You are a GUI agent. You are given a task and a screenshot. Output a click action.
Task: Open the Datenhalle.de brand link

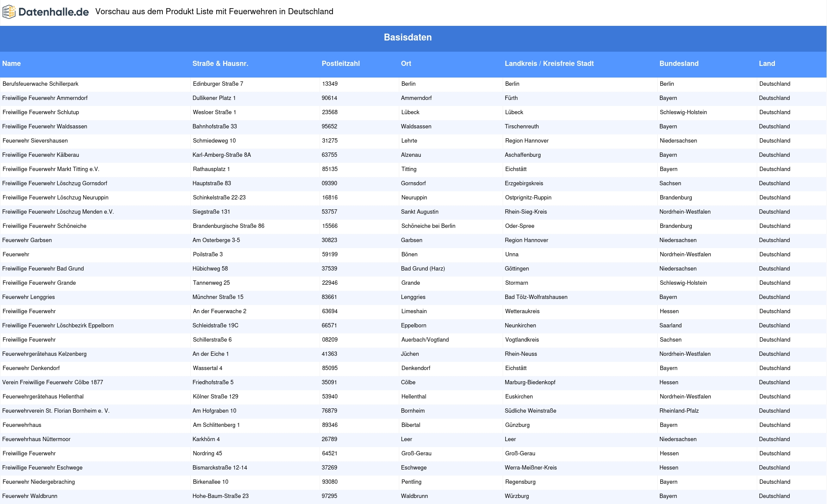pyautogui.click(x=46, y=12)
